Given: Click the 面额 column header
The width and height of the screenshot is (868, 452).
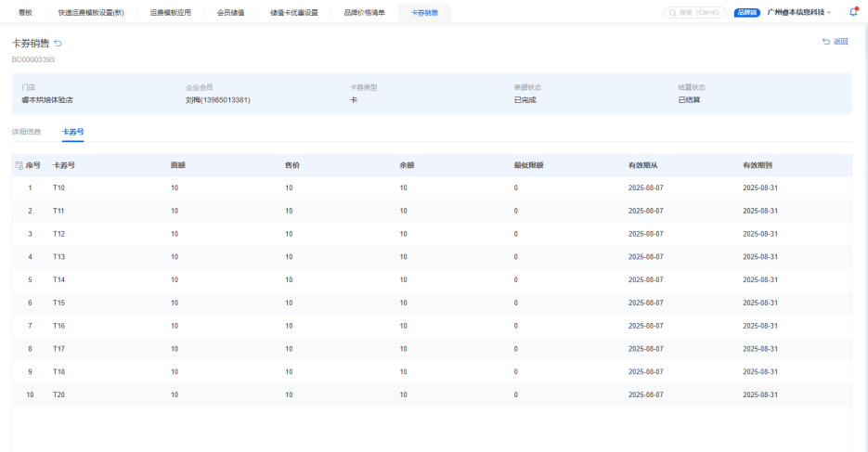Looking at the screenshot, I should pyautogui.click(x=178, y=165).
